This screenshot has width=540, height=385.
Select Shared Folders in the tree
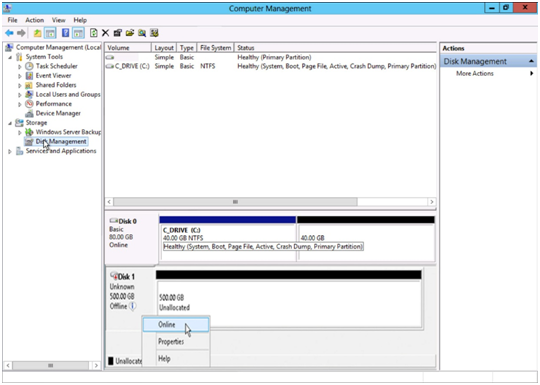click(56, 85)
